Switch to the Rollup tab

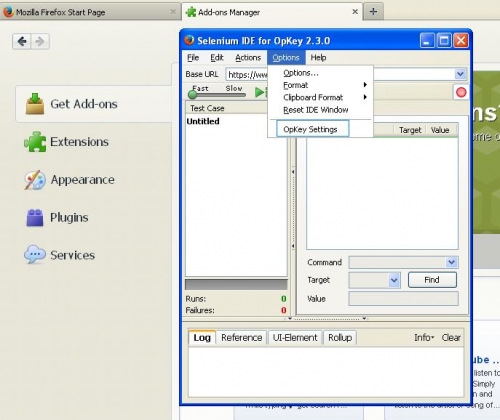[340, 338]
